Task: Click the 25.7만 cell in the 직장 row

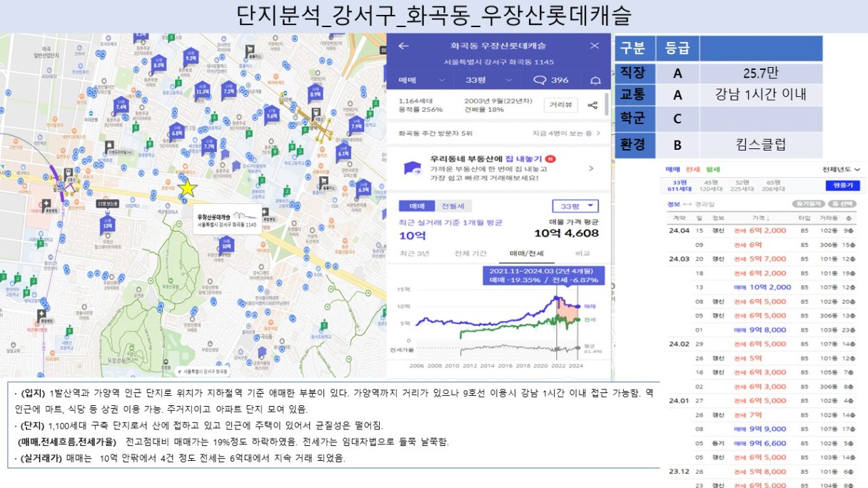Action: pos(761,73)
